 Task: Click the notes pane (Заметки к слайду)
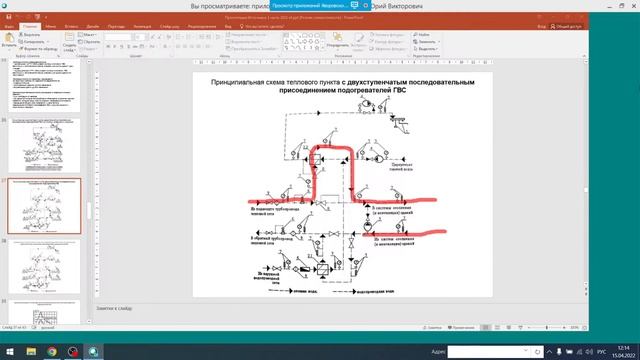tap(339, 309)
